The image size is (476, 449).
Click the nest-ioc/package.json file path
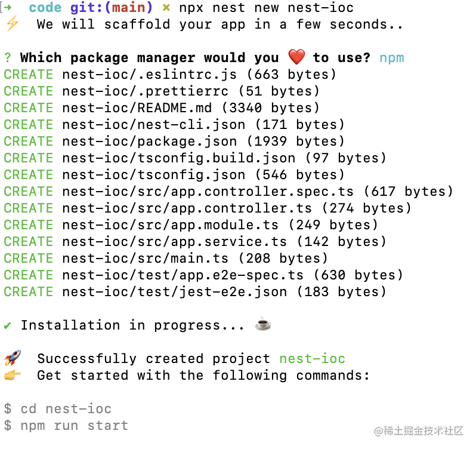149,142
